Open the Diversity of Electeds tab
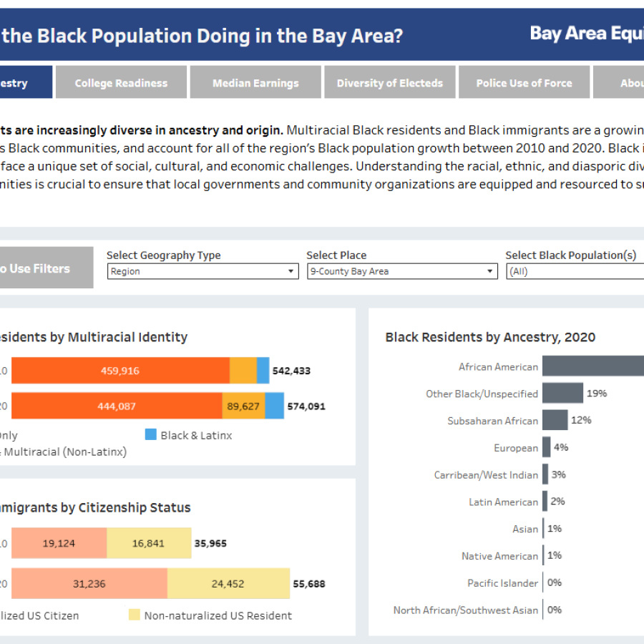 coord(390,83)
